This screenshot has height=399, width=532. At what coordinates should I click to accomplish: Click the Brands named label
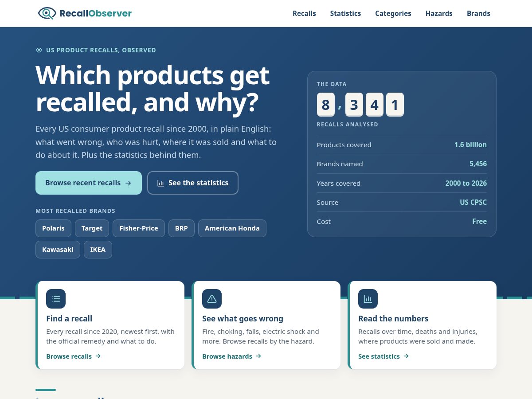tap(340, 164)
